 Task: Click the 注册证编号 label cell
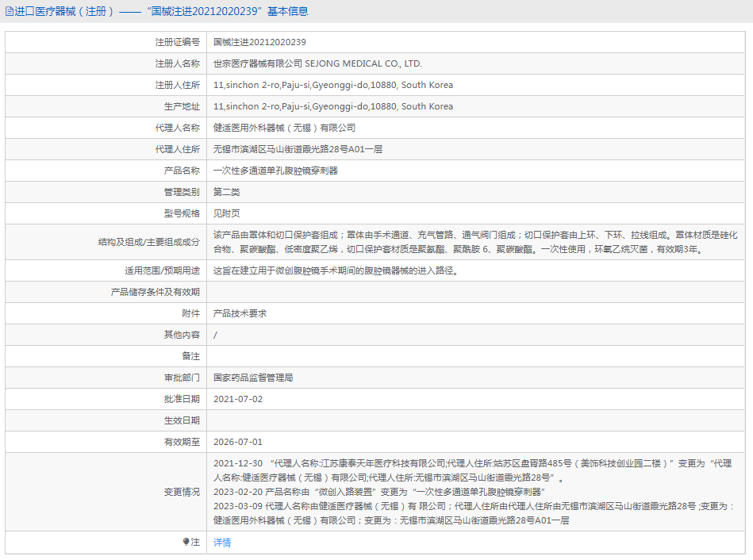177,42
